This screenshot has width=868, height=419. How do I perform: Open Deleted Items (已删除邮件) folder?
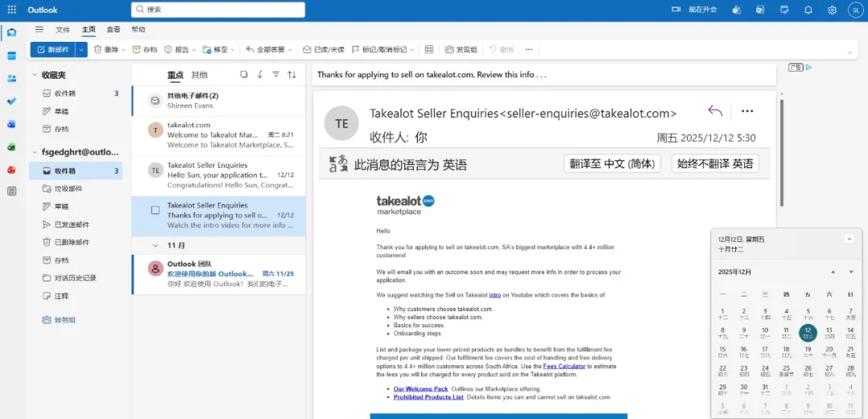[76, 242]
